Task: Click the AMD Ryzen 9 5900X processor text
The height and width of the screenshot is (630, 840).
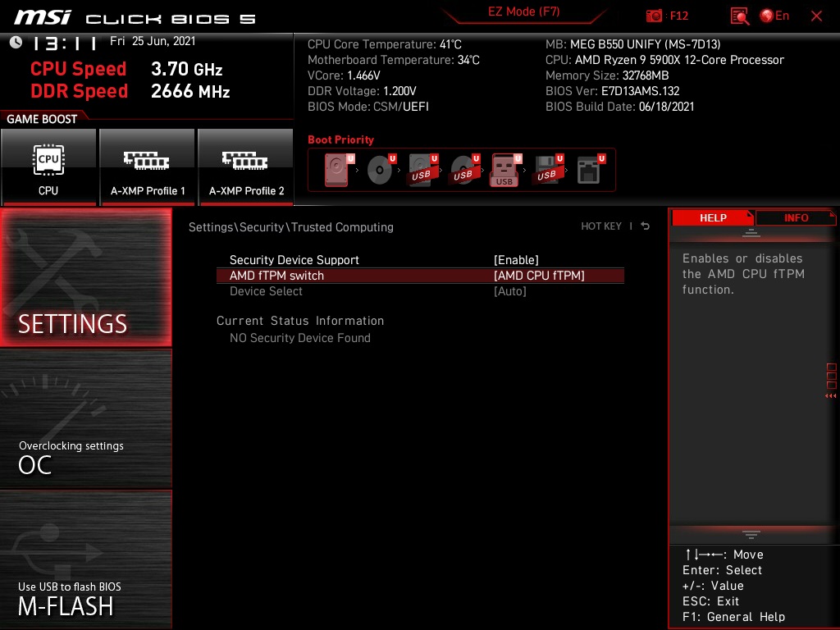Action: coord(664,60)
